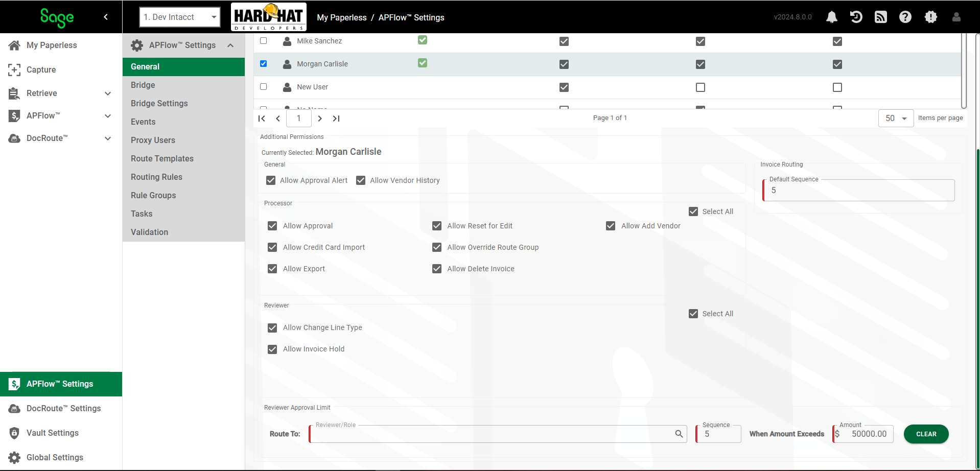
Task: Collapse the sidebar with the chevron arrow
Action: click(106, 17)
